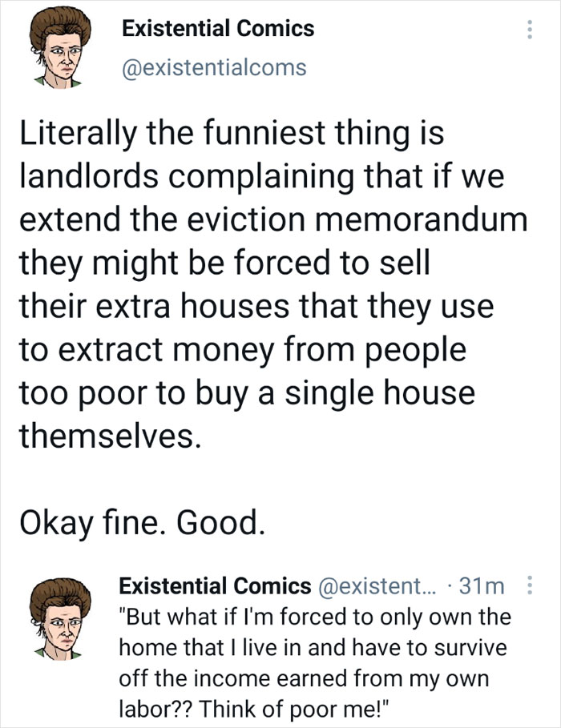Click the Existential Comics display name

(x=217, y=30)
